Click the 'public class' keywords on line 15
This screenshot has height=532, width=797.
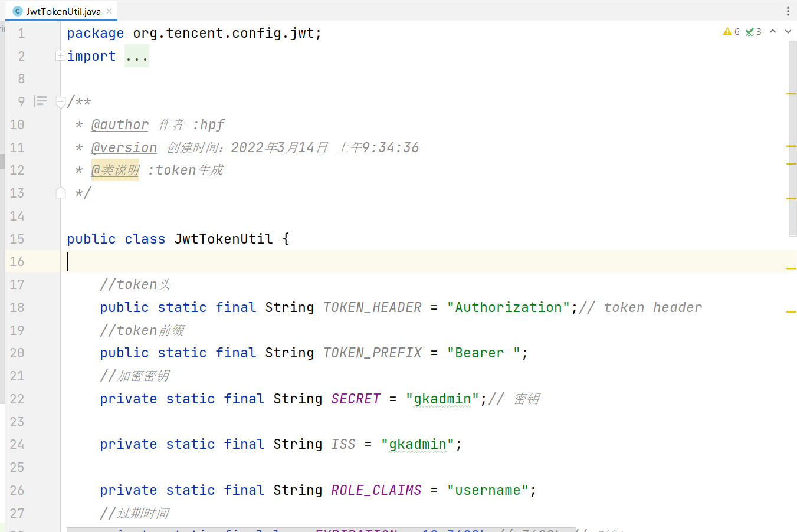coord(116,239)
